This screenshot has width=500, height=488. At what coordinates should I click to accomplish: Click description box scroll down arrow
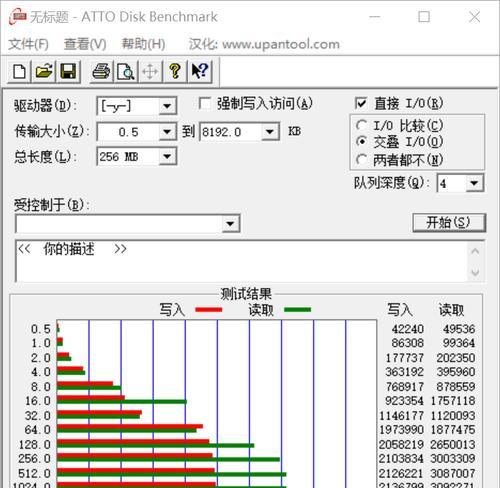click(x=475, y=272)
